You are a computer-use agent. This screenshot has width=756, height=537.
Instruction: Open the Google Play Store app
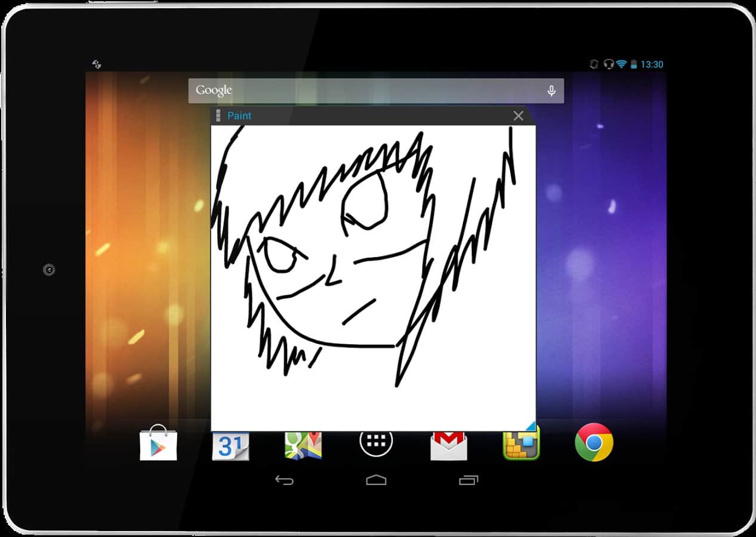point(158,443)
